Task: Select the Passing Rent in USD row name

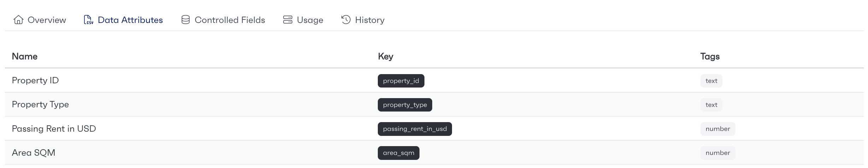Action: point(54,129)
